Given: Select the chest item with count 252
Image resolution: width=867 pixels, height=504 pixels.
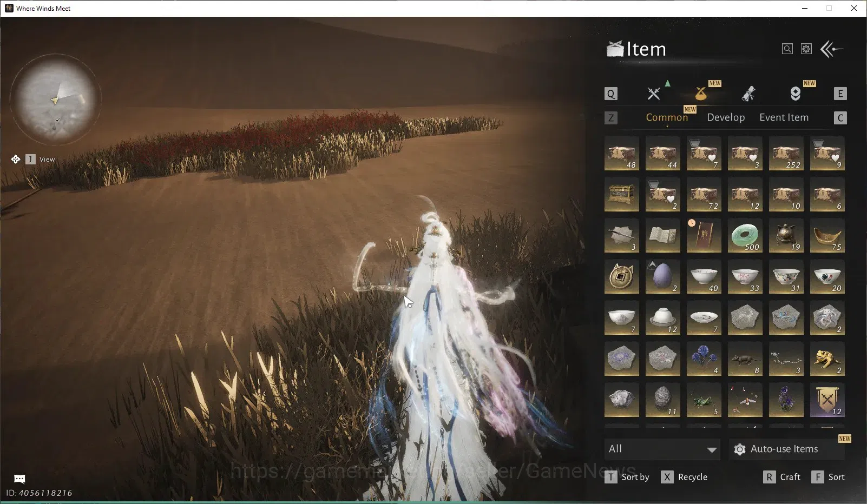Looking at the screenshot, I should click(786, 154).
